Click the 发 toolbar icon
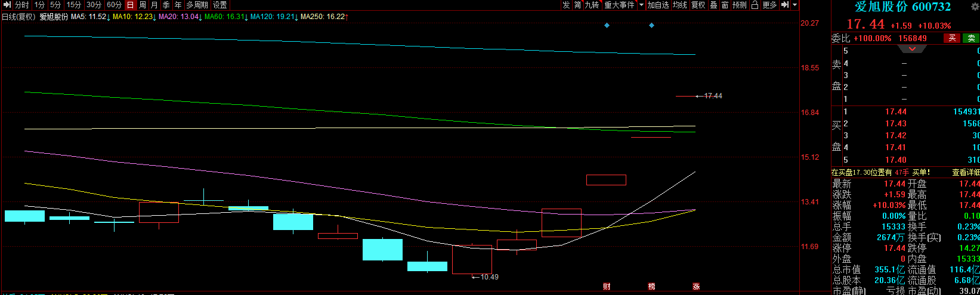This screenshot has height=295, width=980. [x=566, y=5]
